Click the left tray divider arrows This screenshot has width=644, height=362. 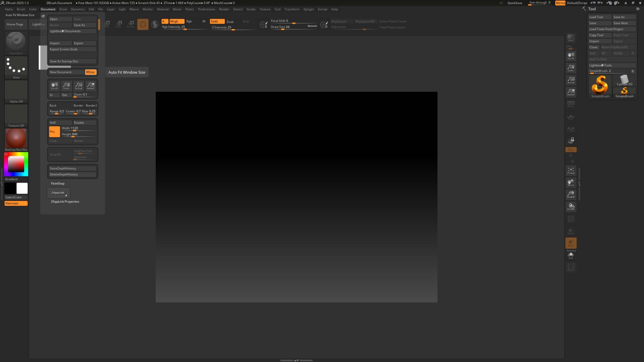[2, 184]
